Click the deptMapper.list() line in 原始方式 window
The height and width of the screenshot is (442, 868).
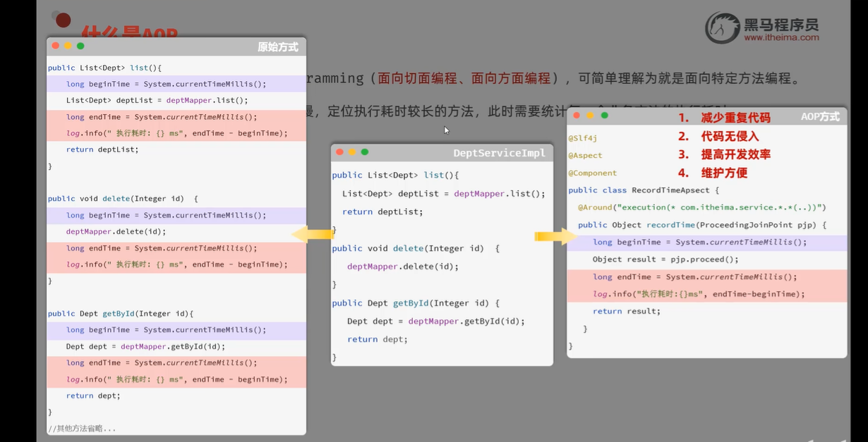pos(157,100)
